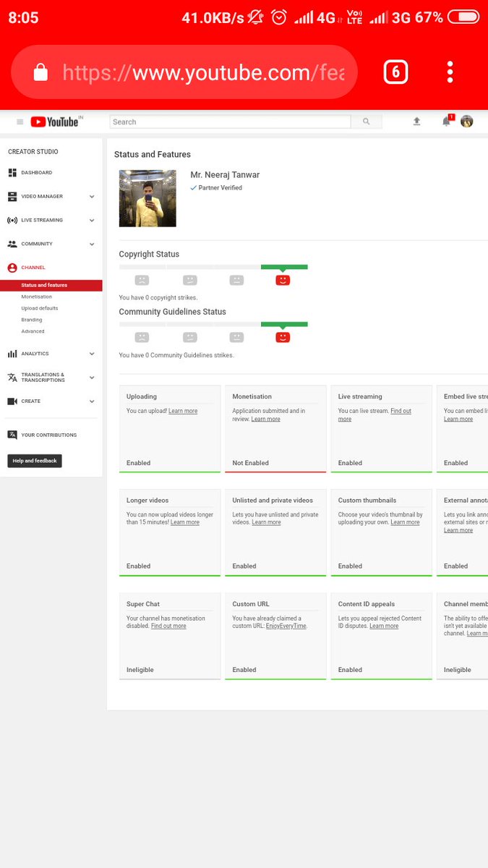This screenshot has height=868, width=488.
Task: Click the Help and feedback button
Action: [35, 461]
